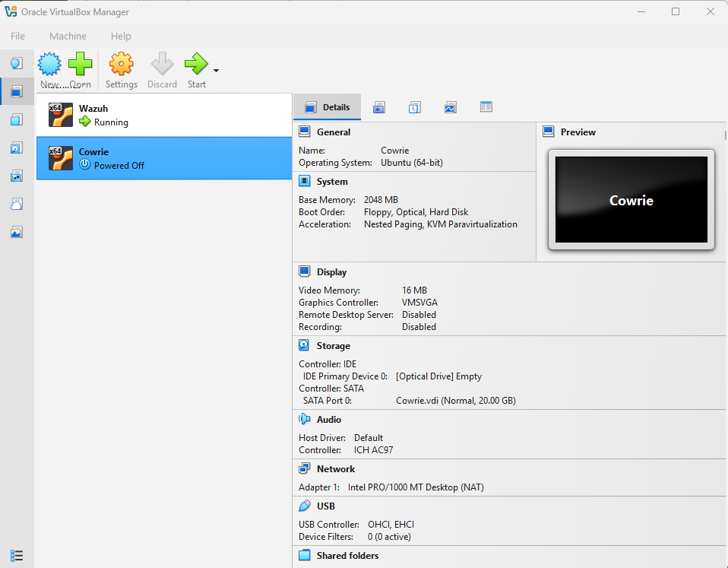Open the File menu

click(17, 36)
